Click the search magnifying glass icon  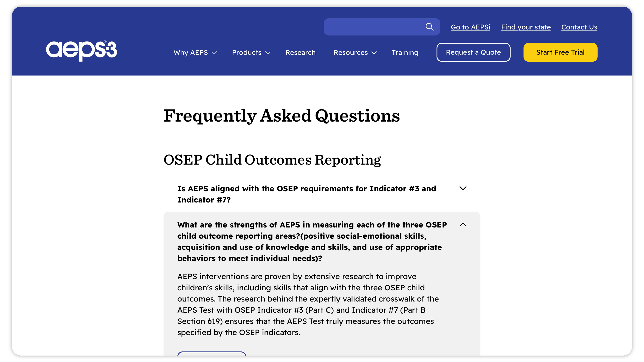click(x=429, y=27)
